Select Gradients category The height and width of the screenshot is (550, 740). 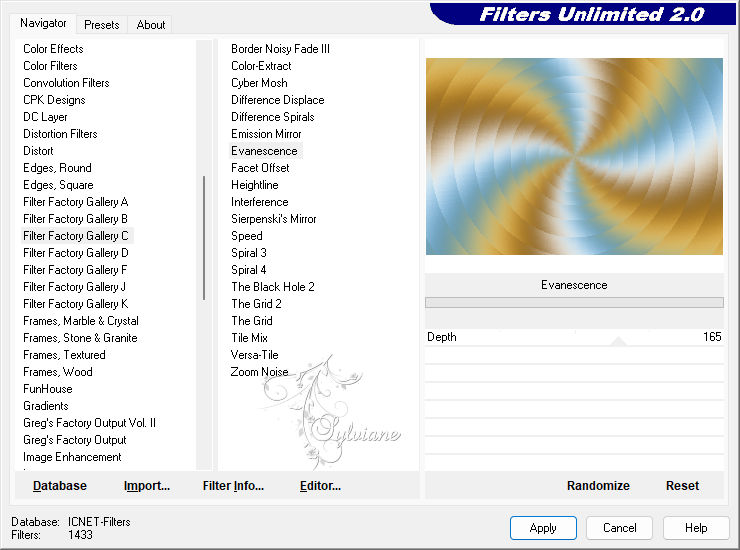pyautogui.click(x=46, y=406)
